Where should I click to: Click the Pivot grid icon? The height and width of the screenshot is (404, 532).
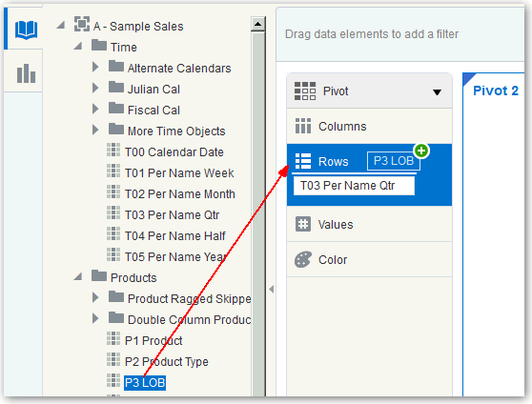(305, 91)
